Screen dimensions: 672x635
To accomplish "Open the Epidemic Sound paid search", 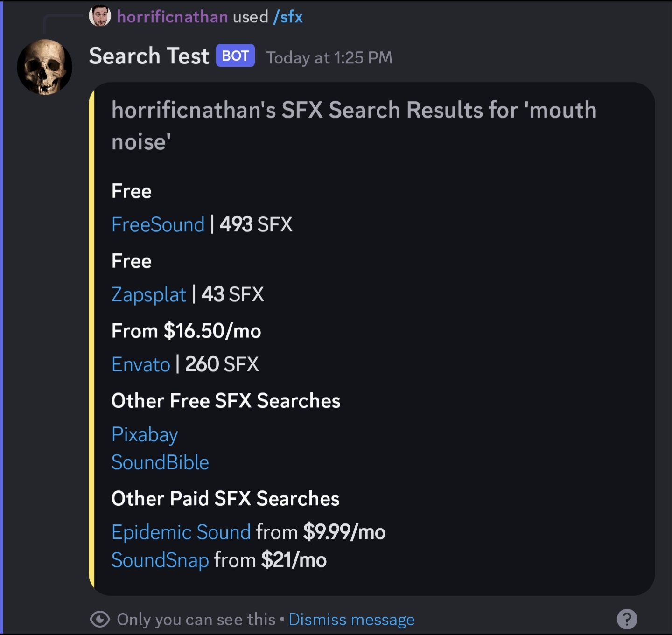I will point(181,532).
